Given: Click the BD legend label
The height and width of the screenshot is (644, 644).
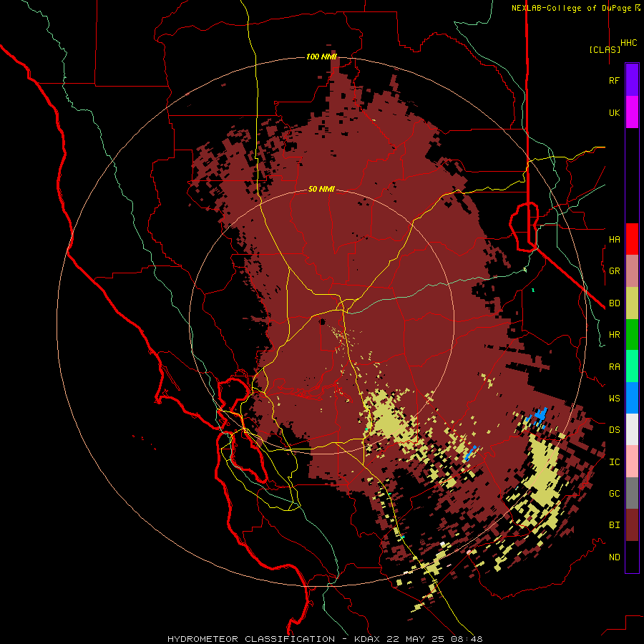Looking at the screenshot, I should (614, 303).
